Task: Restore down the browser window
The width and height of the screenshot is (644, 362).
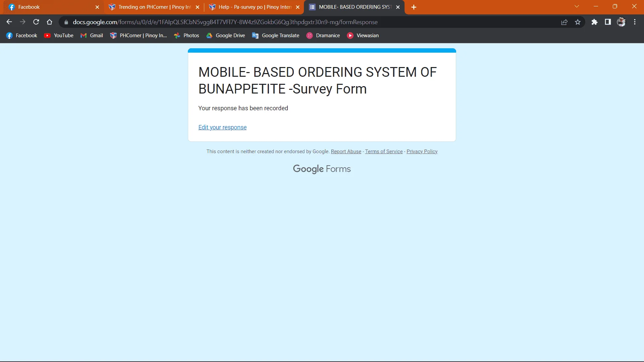Action: [x=615, y=6]
